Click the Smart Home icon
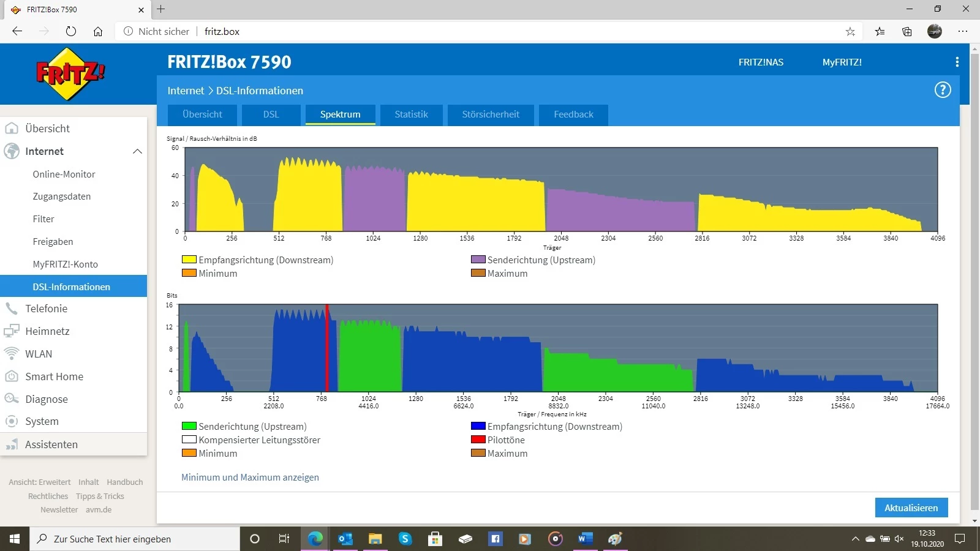Image resolution: width=980 pixels, height=551 pixels. [12, 377]
